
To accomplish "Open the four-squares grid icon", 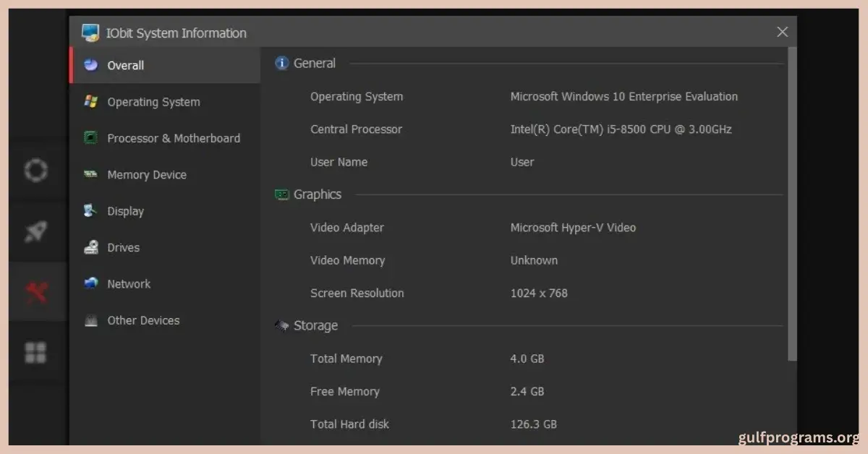I will [35, 352].
